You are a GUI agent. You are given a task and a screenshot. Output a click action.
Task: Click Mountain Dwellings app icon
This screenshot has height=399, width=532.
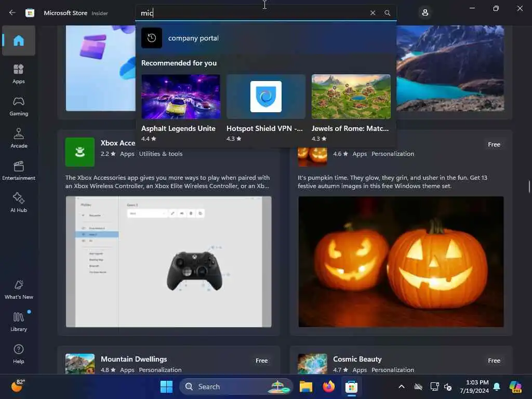click(x=80, y=363)
